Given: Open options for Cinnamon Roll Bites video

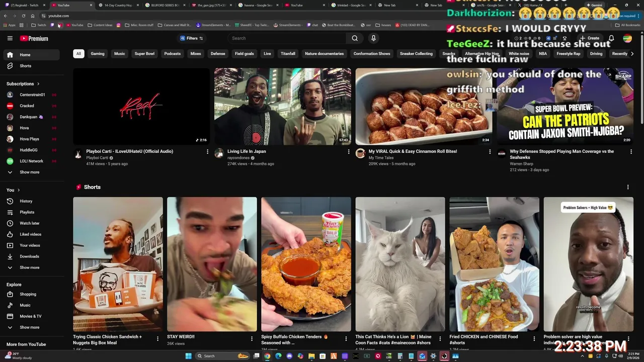Looking at the screenshot, I should click(x=490, y=151).
